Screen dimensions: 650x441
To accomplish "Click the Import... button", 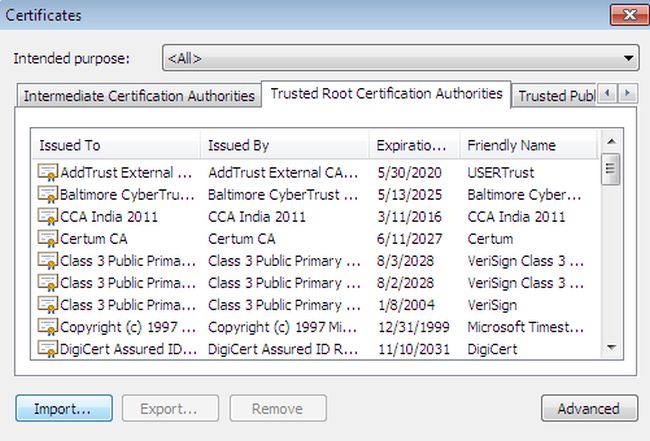I will tap(64, 408).
